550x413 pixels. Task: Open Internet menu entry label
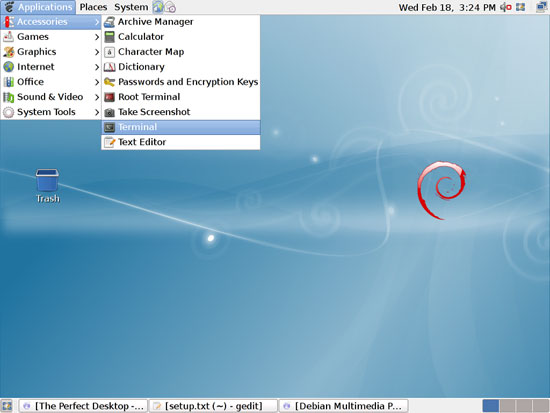(x=36, y=67)
